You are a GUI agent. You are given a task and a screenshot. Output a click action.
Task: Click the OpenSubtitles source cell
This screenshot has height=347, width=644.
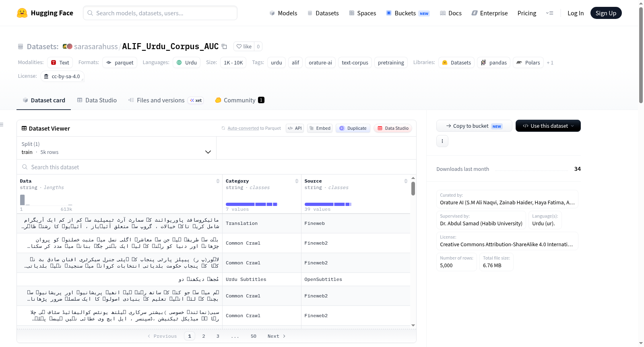[x=356, y=279]
